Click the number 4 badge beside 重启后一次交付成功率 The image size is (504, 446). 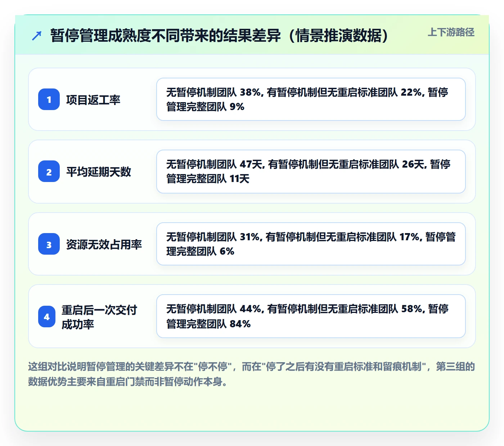(47, 317)
